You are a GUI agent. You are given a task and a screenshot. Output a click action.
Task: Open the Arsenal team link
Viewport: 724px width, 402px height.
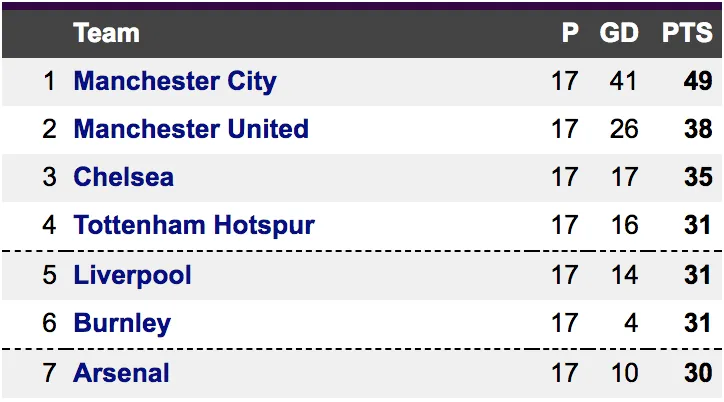click(x=121, y=373)
